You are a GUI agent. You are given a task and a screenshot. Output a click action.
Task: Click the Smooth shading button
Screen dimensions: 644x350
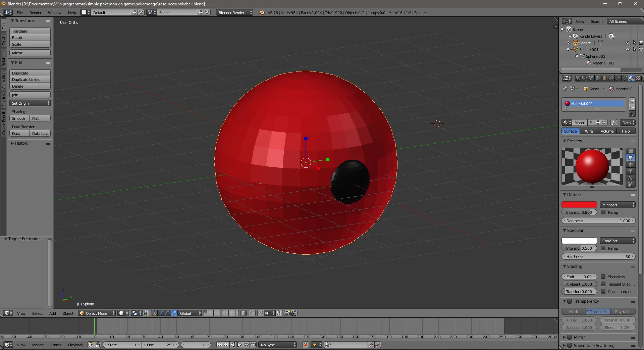pos(19,118)
